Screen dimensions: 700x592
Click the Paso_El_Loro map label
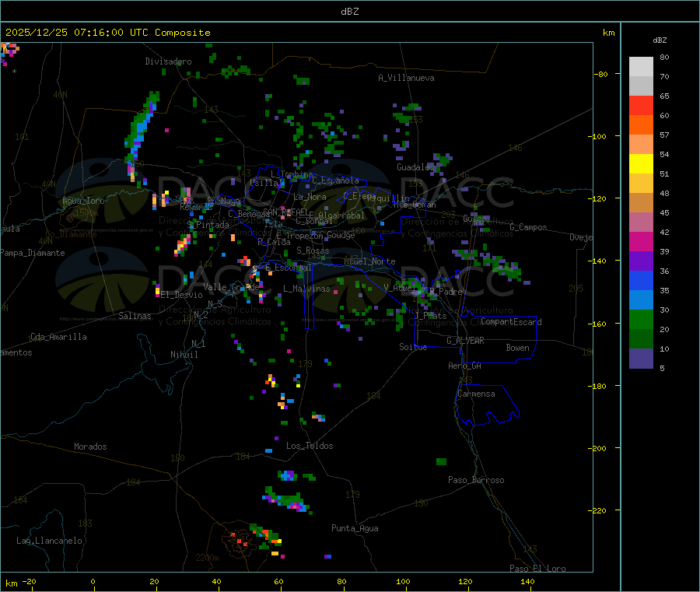pyautogui.click(x=537, y=569)
